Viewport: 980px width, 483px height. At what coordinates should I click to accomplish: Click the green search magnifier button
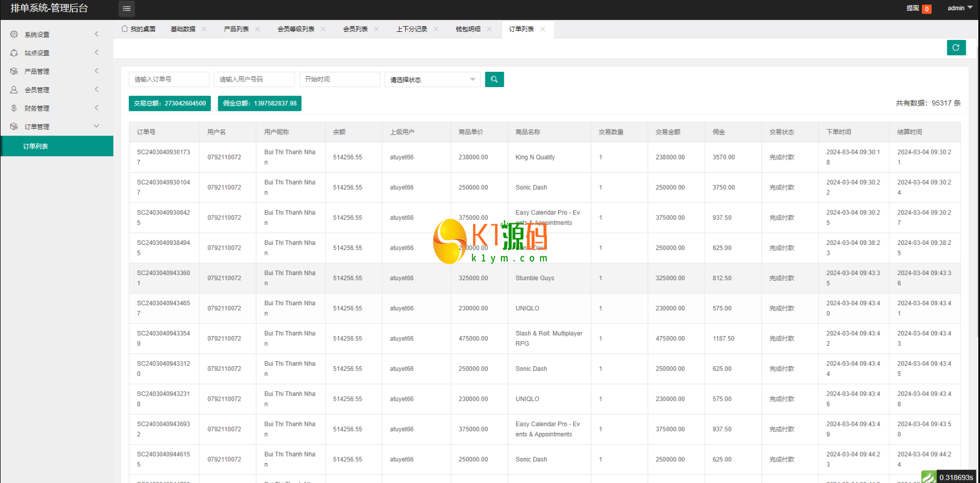click(x=494, y=80)
